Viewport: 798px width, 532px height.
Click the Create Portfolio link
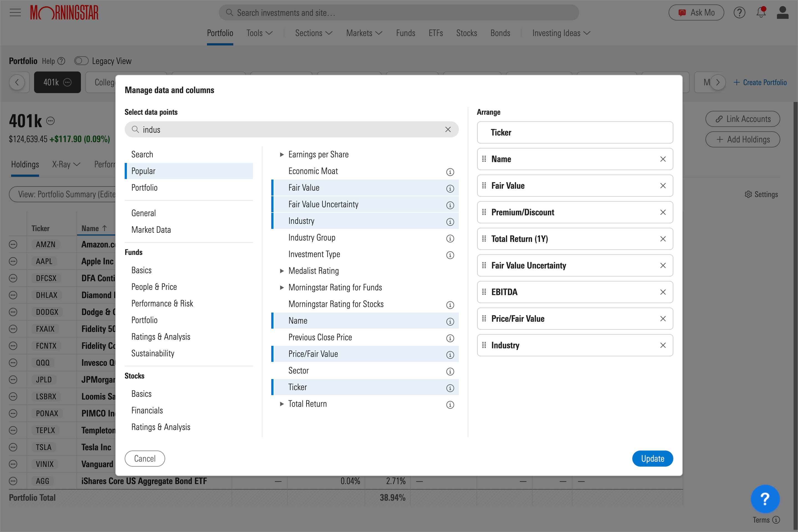click(x=761, y=82)
